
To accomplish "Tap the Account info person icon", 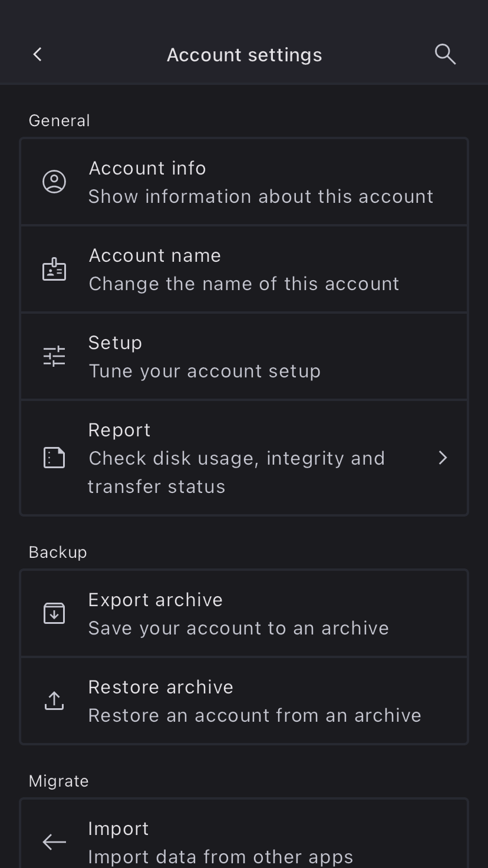I will coord(54,182).
